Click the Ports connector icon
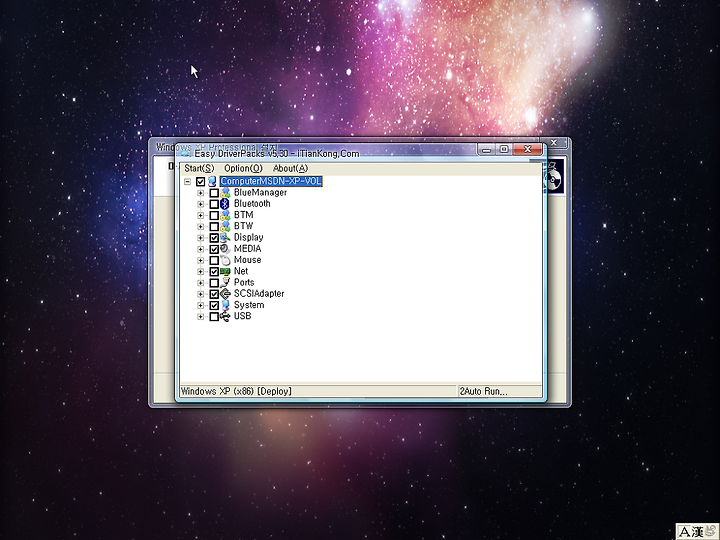The image size is (720, 540). pyautogui.click(x=225, y=283)
